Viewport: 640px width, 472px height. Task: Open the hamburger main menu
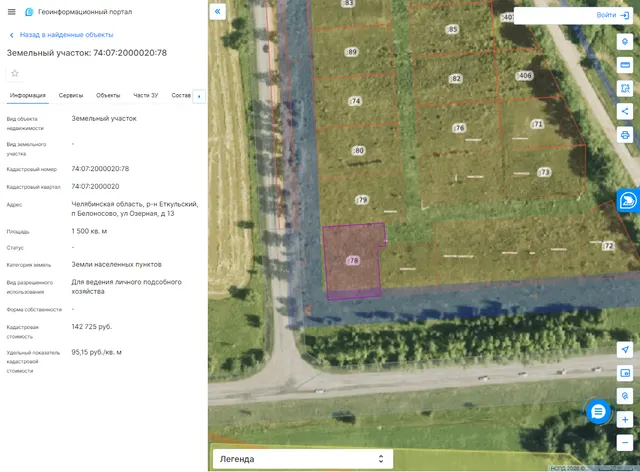[11, 12]
